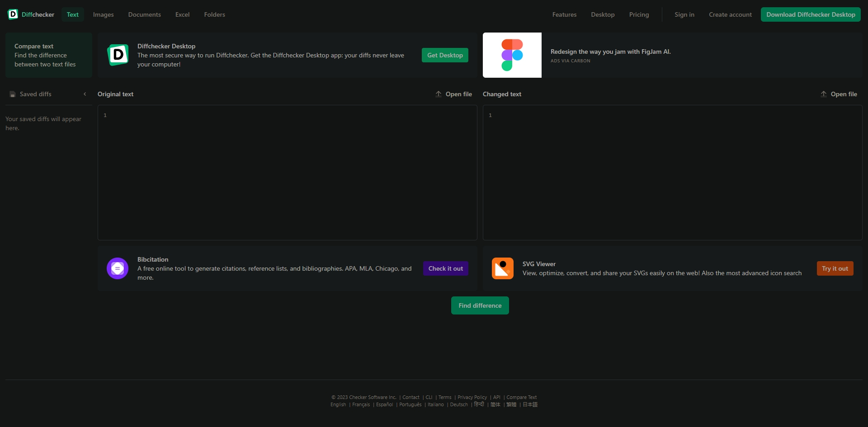Click the Saved diffs disk icon

pyautogui.click(x=13, y=94)
